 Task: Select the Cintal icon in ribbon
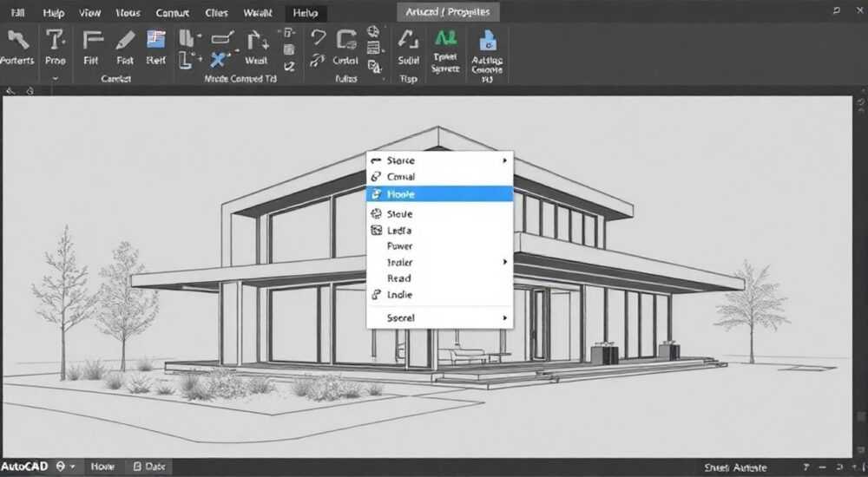345,41
